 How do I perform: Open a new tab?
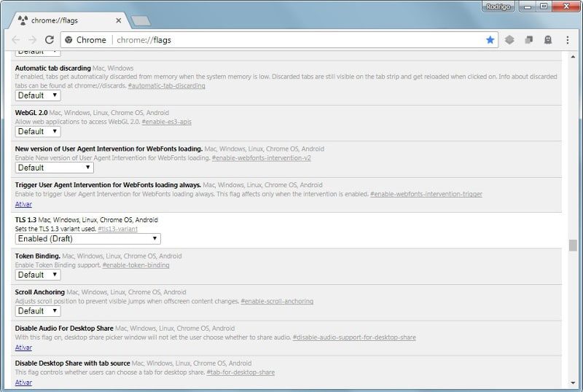141,21
